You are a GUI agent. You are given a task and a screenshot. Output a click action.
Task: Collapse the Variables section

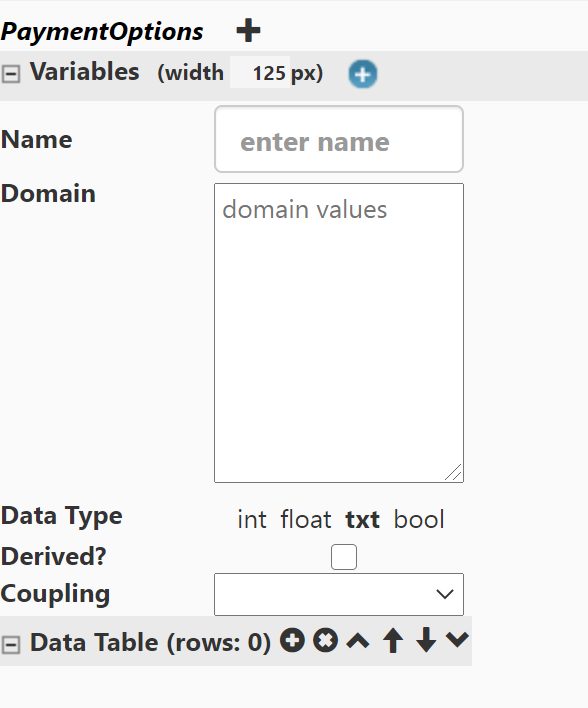[11, 74]
